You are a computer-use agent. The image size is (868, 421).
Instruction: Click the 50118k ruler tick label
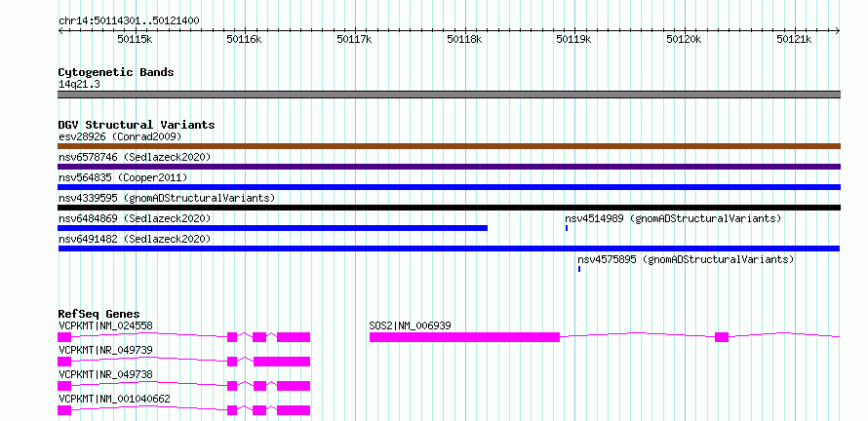click(464, 39)
